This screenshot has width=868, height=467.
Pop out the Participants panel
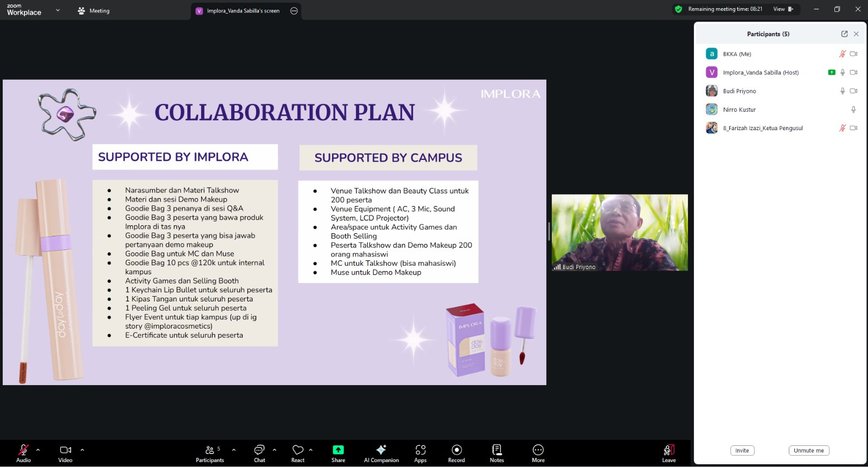point(844,34)
